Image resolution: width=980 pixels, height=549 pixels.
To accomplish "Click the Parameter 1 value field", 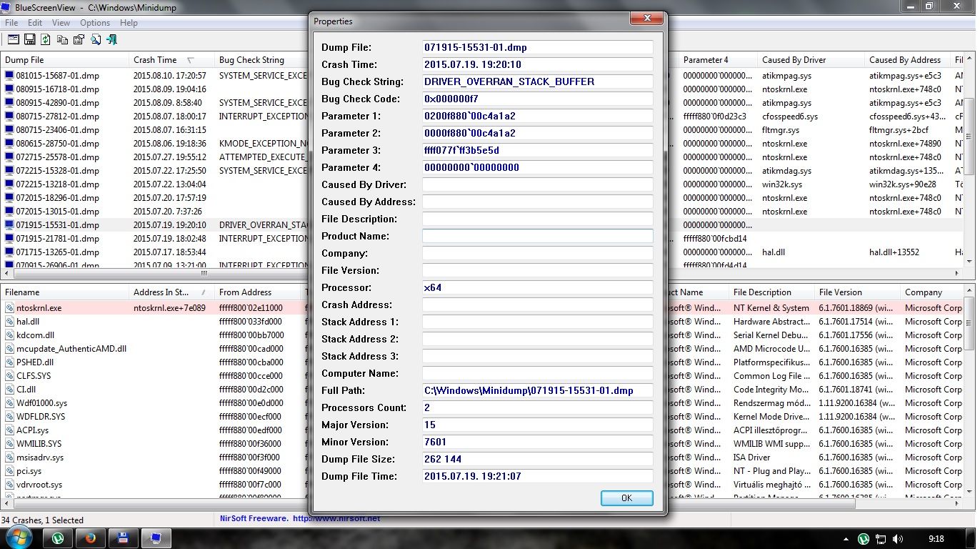I will pyautogui.click(x=537, y=116).
